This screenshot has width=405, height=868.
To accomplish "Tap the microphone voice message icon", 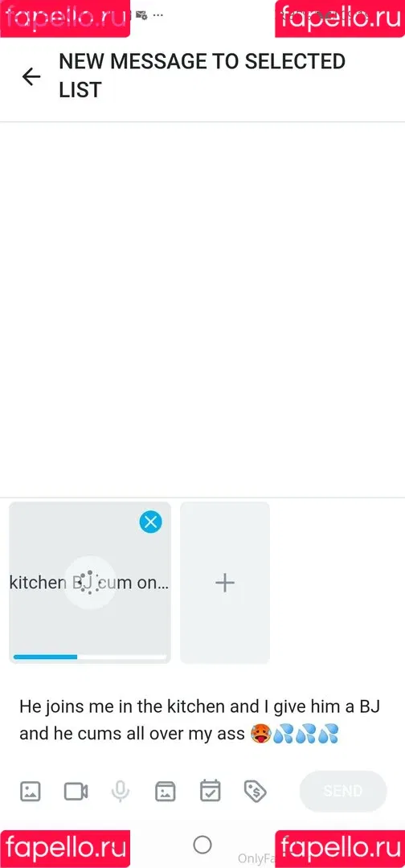I will coord(120,791).
